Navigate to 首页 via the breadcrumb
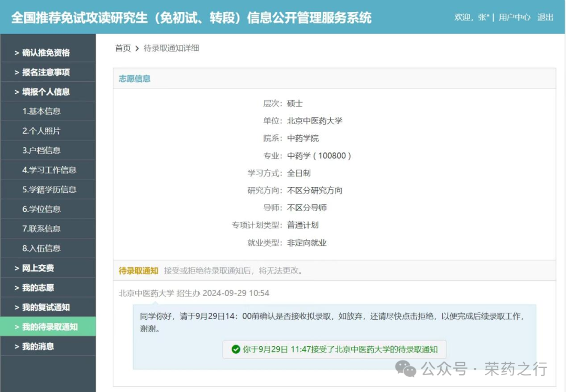 coord(122,48)
